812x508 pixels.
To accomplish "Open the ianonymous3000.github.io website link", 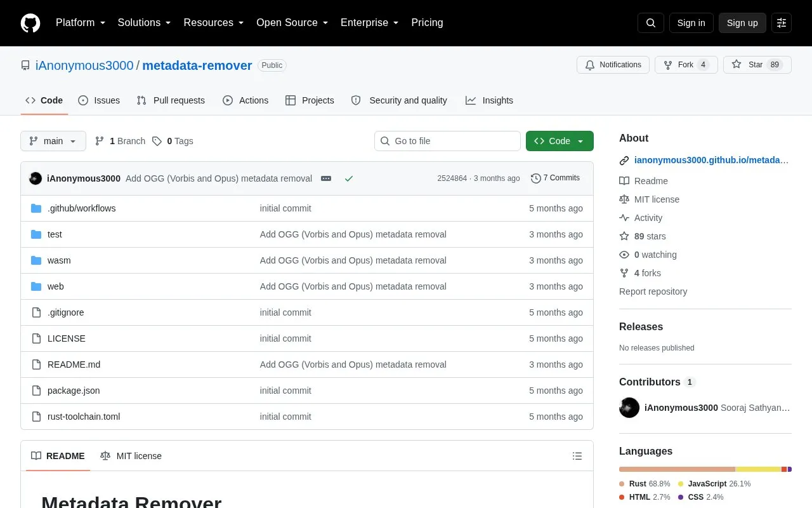I will 711,161.
